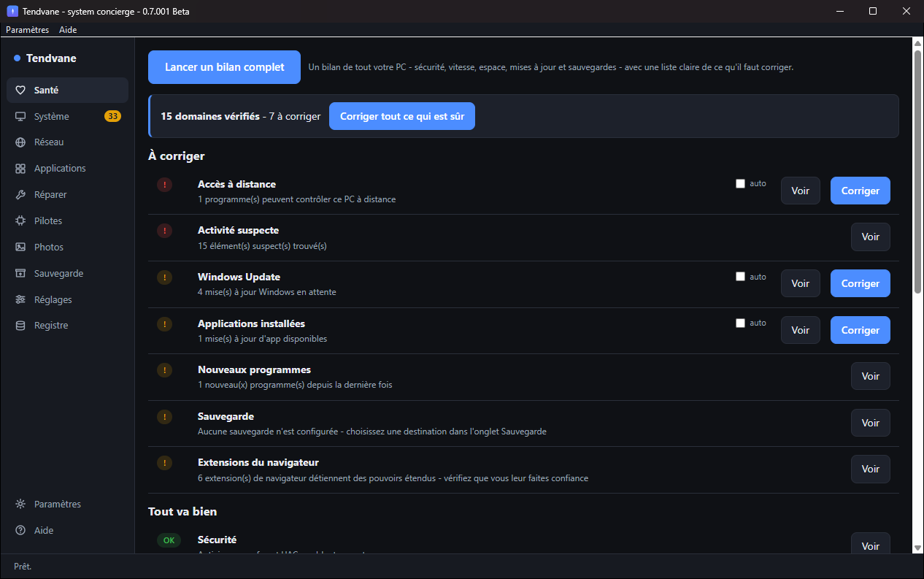Image resolution: width=924 pixels, height=579 pixels.
Task: Click the Applications grid icon
Action: pos(20,169)
